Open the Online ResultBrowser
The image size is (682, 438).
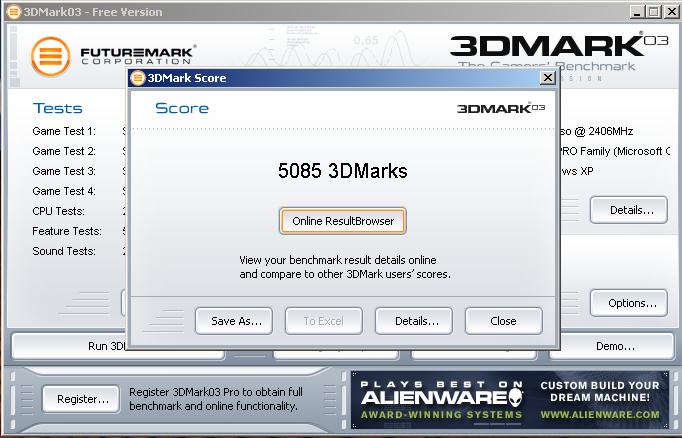tap(343, 221)
